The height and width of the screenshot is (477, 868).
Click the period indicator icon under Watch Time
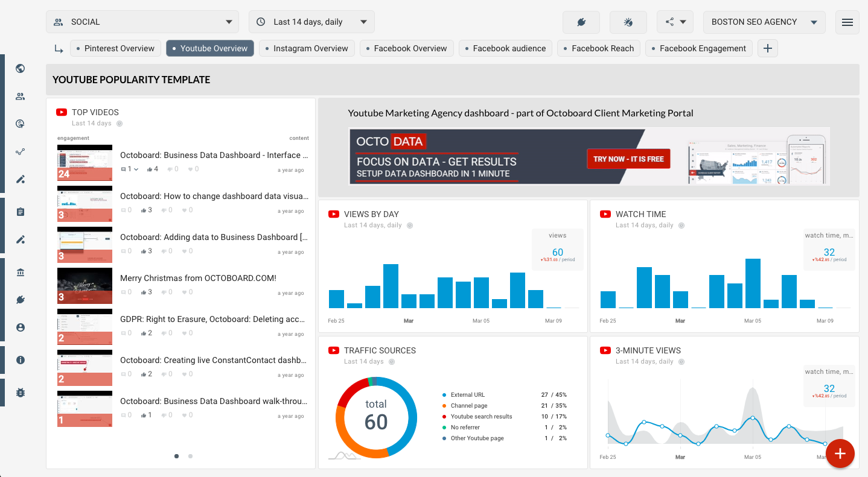[681, 226]
